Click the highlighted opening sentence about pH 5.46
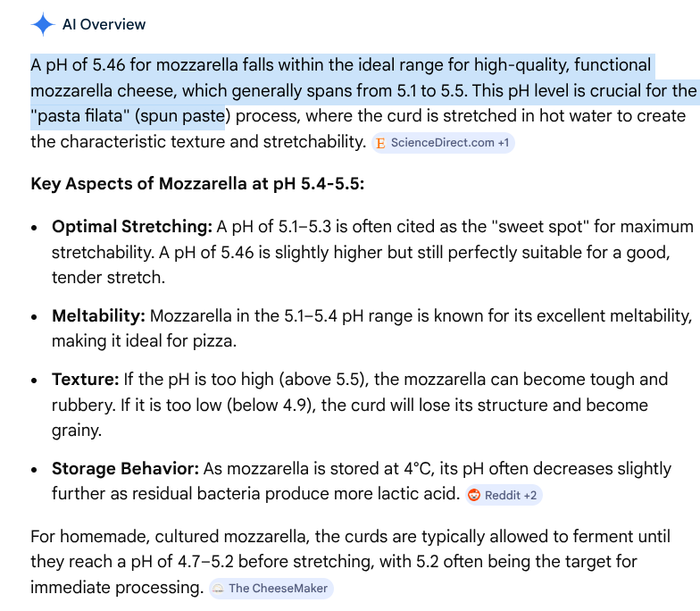This screenshot has width=700, height=611. click(x=339, y=65)
